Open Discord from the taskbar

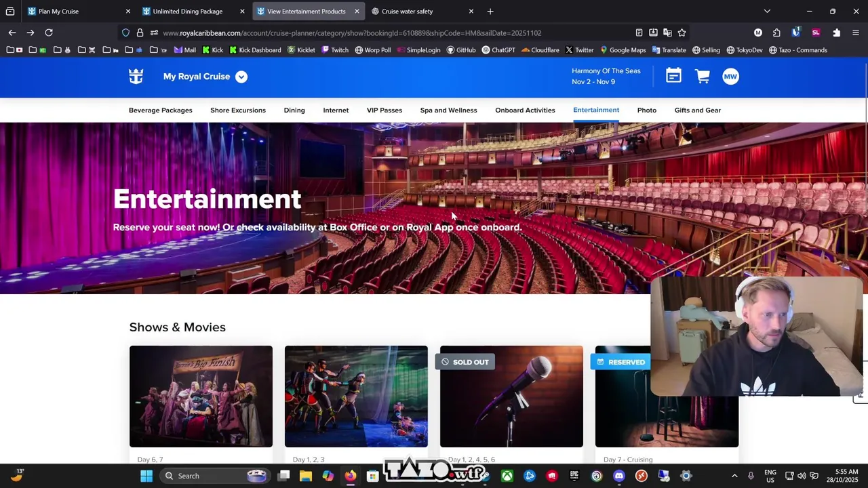[618, 476]
